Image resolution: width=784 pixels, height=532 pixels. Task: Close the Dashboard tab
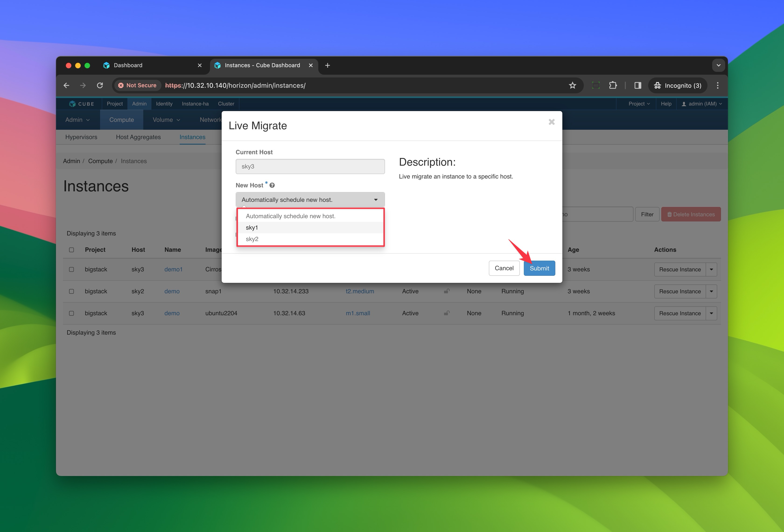click(200, 65)
